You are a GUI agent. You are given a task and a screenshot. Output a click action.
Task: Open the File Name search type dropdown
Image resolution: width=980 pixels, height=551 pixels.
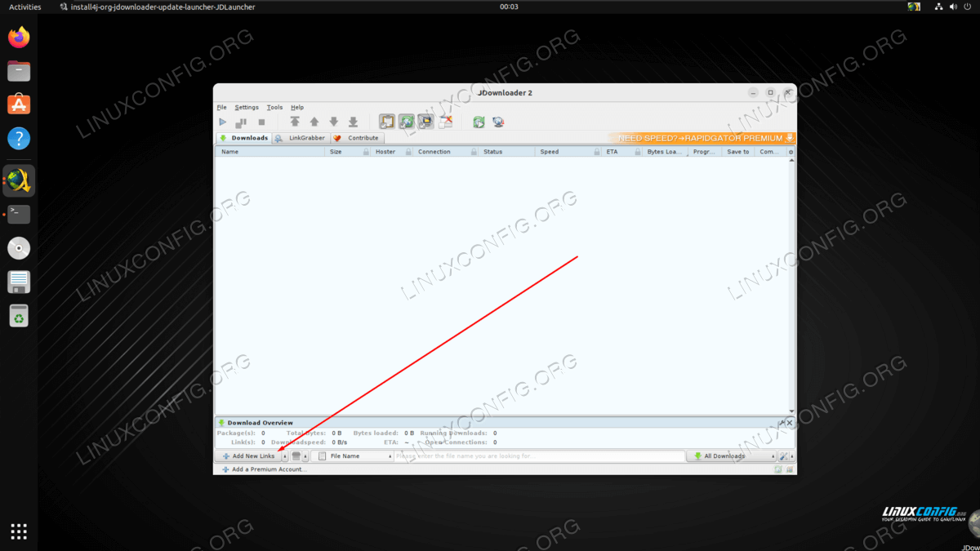(x=352, y=456)
